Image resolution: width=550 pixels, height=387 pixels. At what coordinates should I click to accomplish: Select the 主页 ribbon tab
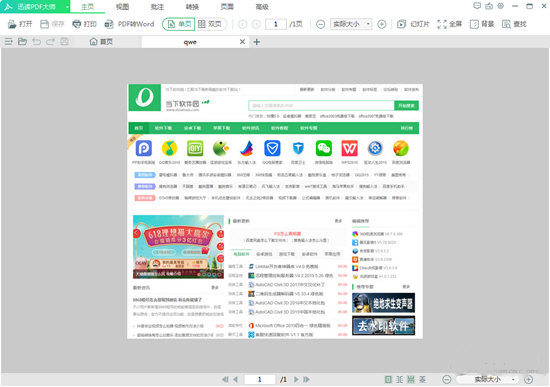[x=87, y=7]
